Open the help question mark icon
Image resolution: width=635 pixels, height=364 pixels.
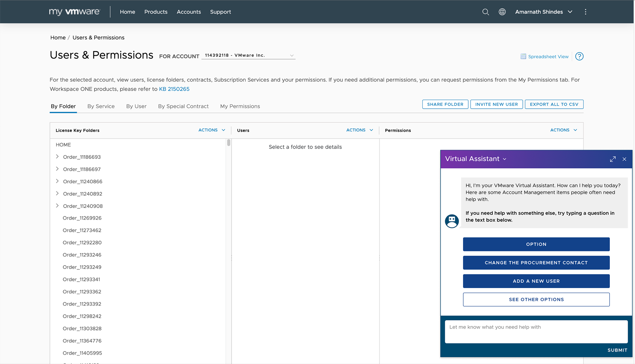579,56
